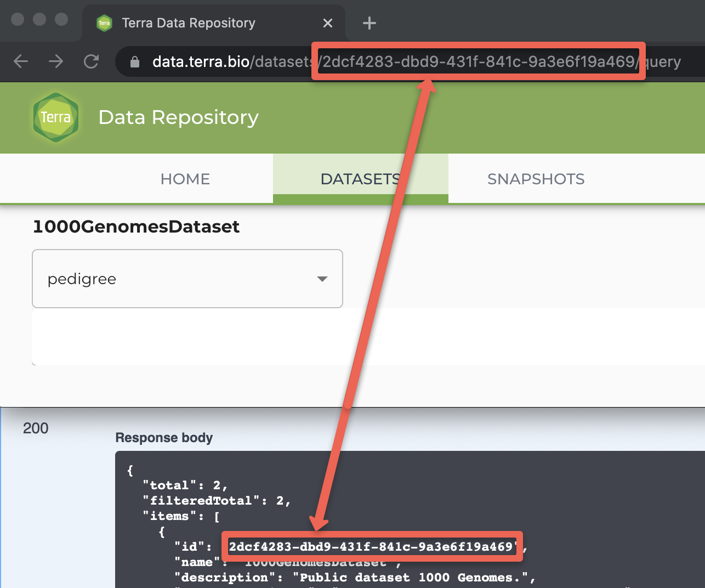Click the browser back arrow

point(21,61)
